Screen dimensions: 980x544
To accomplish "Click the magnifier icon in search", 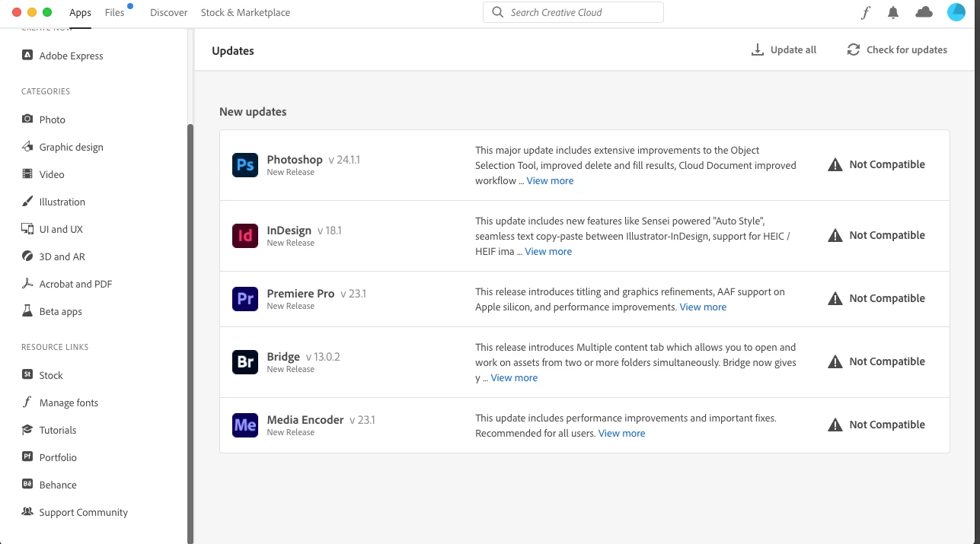I will click(x=498, y=12).
